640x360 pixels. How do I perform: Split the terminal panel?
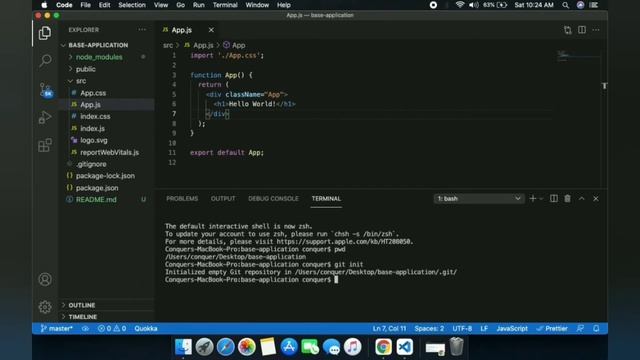553,198
